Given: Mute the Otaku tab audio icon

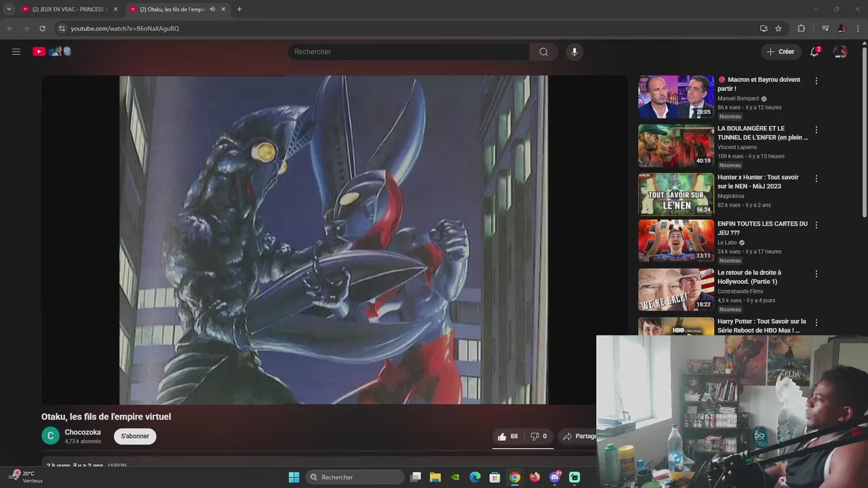Looking at the screenshot, I should pos(212,9).
